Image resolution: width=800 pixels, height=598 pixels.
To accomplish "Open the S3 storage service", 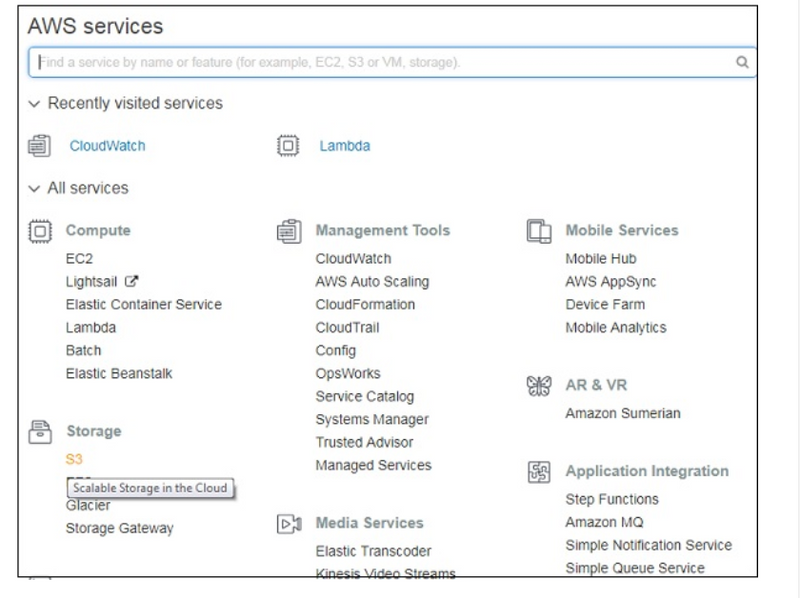I will point(74,460).
